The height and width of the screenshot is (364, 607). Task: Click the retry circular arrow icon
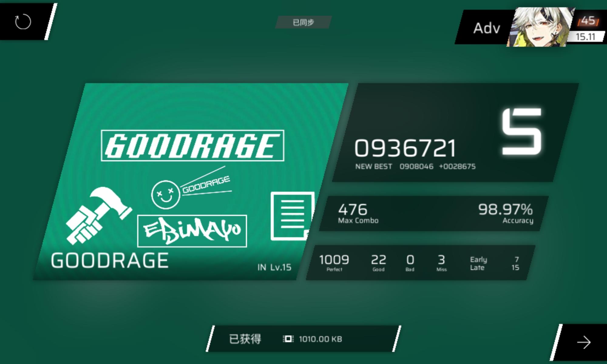[x=23, y=22]
